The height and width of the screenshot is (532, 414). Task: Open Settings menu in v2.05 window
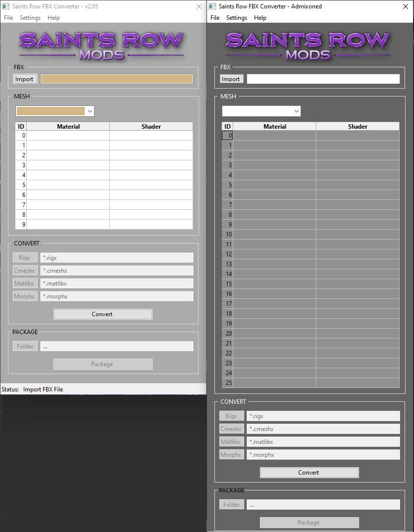click(30, 18)
